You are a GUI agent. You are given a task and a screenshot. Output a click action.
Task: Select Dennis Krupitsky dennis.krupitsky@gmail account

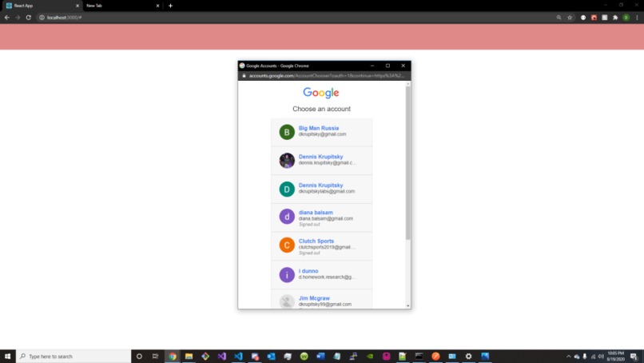click(321, 161)
